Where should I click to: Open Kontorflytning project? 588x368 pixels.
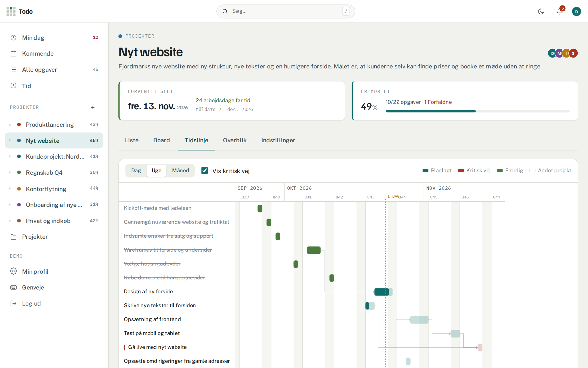coord(54,189)
